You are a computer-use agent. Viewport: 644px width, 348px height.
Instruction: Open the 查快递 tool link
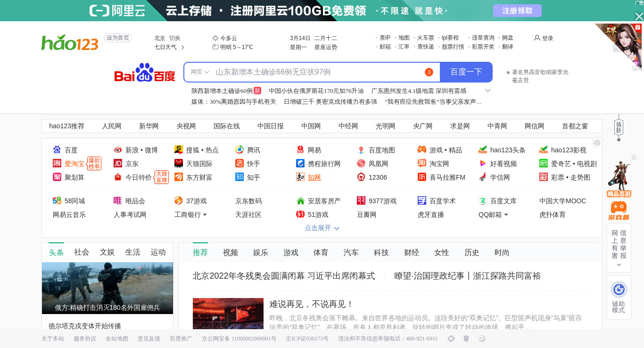(x=426, y=47)
